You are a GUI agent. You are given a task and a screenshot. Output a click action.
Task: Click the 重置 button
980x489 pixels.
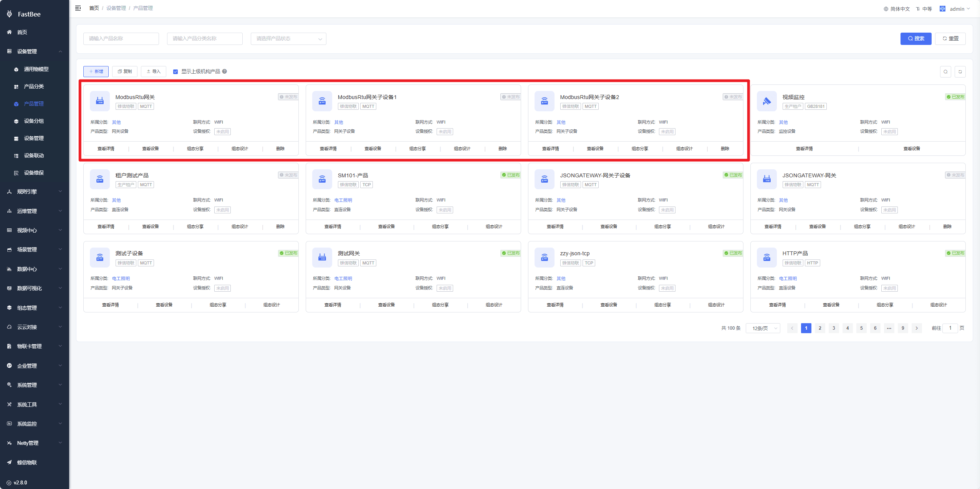pos(950,39)
